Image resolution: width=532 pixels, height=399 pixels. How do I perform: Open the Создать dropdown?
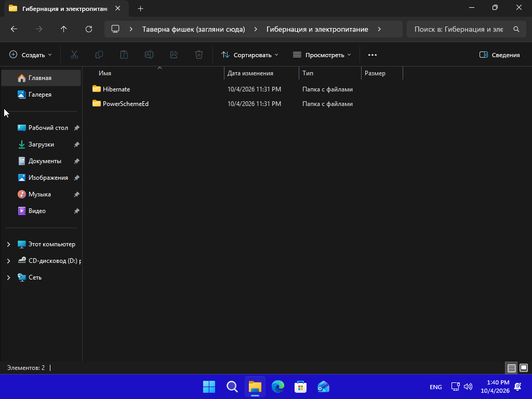coord(31,55)
